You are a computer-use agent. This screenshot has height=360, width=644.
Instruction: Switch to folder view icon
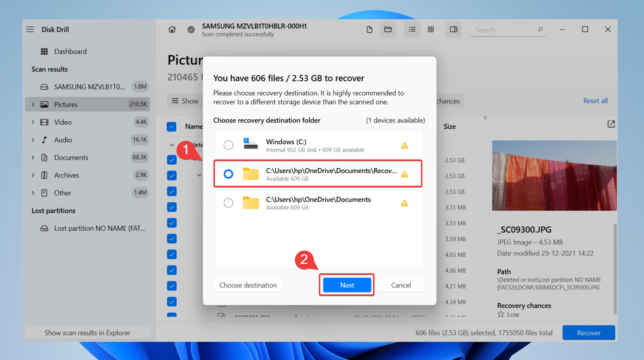(388, 30)
